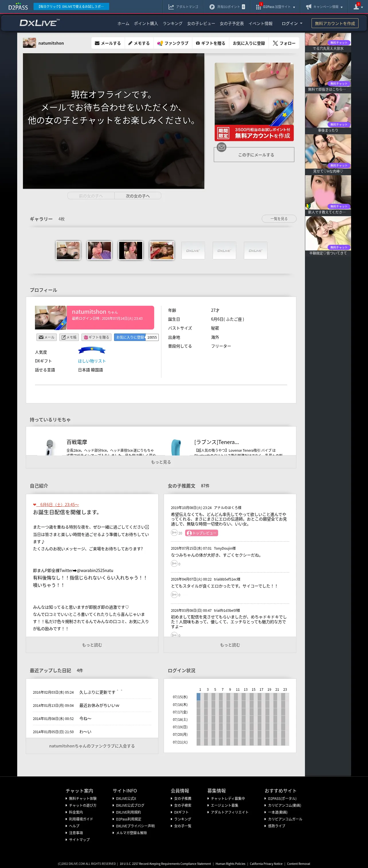368x868 pixels.
Task: Open the footer link 無料チャット体験
Action: pos(83,798)
